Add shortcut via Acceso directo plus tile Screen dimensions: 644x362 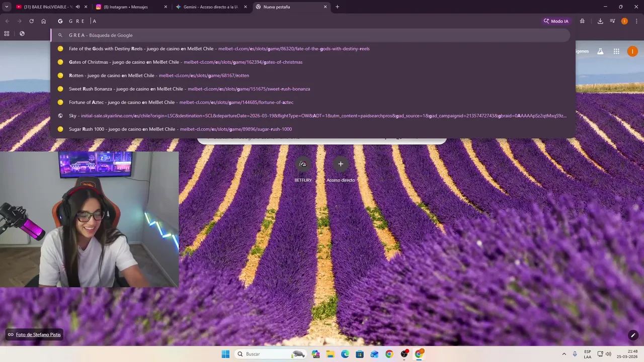(341, 169)
